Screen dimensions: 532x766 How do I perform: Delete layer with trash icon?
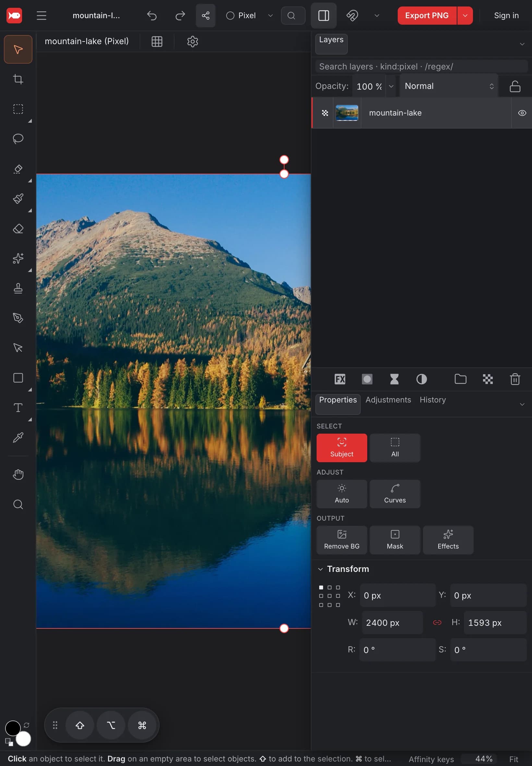tap(515, 379)
